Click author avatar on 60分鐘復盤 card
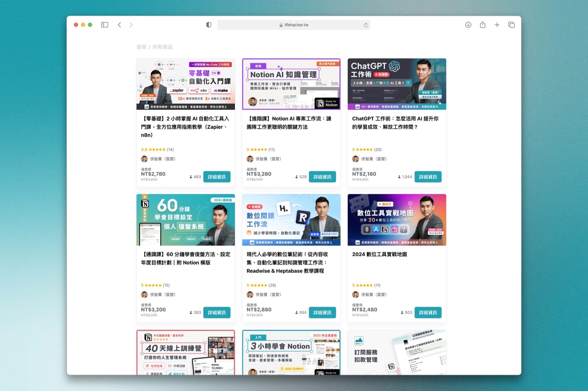This screenshot has width=588, height=391. pyautogui.click(x=144, y=295)
